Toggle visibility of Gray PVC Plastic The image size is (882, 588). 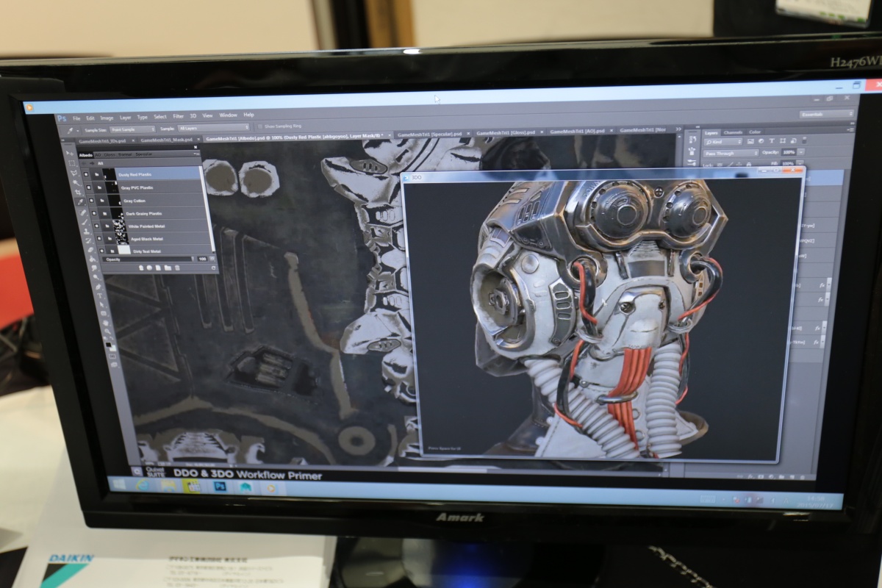coord(88,187)
